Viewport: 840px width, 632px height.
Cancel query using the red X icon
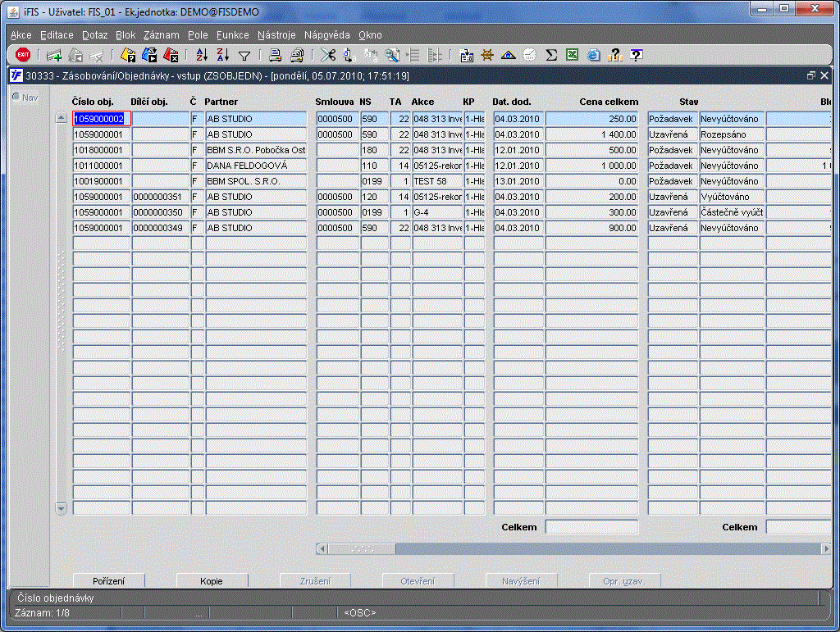point(171,55)
